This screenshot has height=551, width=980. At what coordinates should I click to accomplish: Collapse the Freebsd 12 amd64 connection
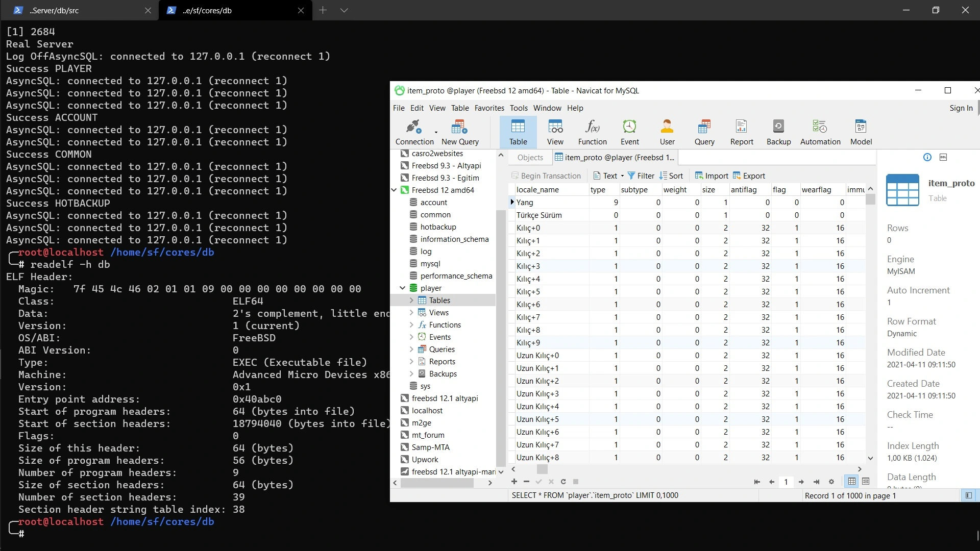coord(394,190)
